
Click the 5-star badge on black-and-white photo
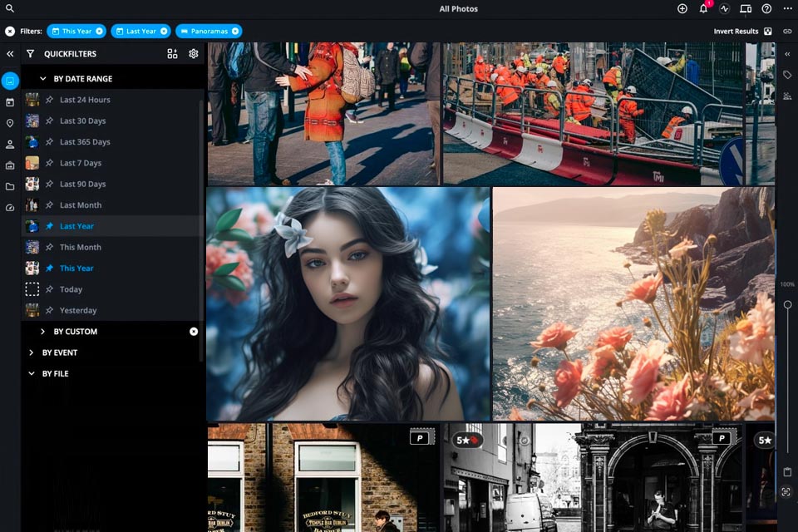pyautogui.click(x=468, y=440)
